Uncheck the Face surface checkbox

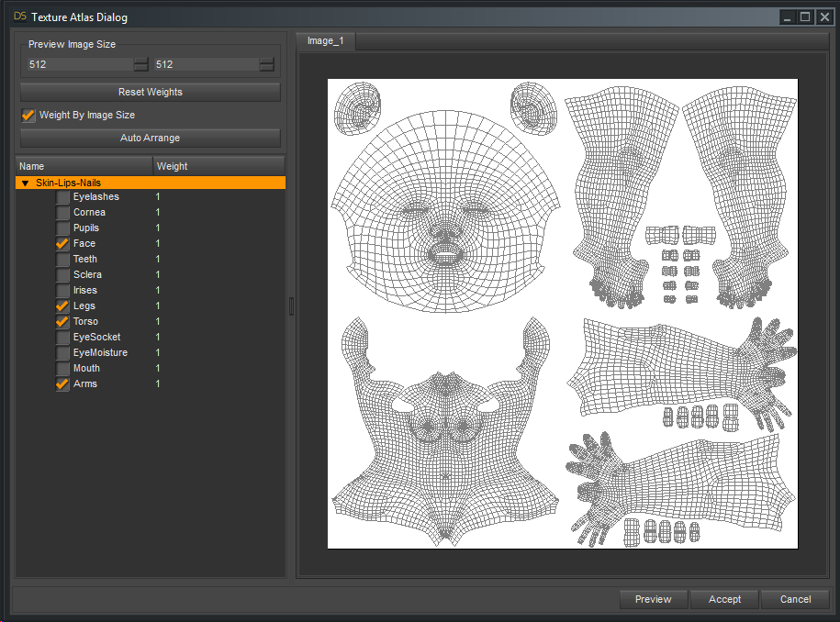62,243
